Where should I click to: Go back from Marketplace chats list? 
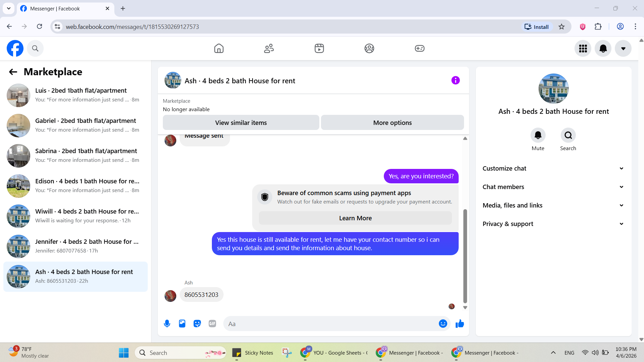[13, 72]
